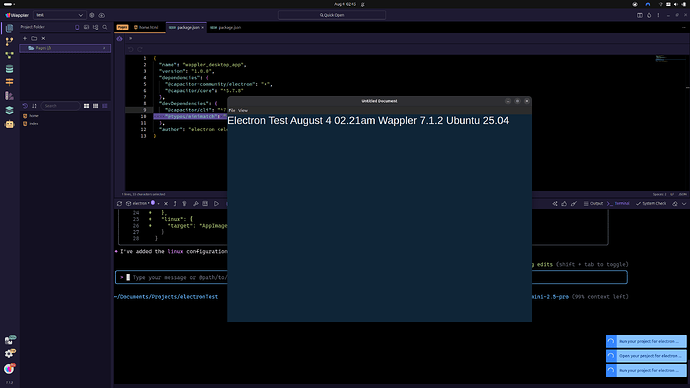Open project settings gear next to target dropdown
This screenshot has height=388, width=690.
click(92, 15)
